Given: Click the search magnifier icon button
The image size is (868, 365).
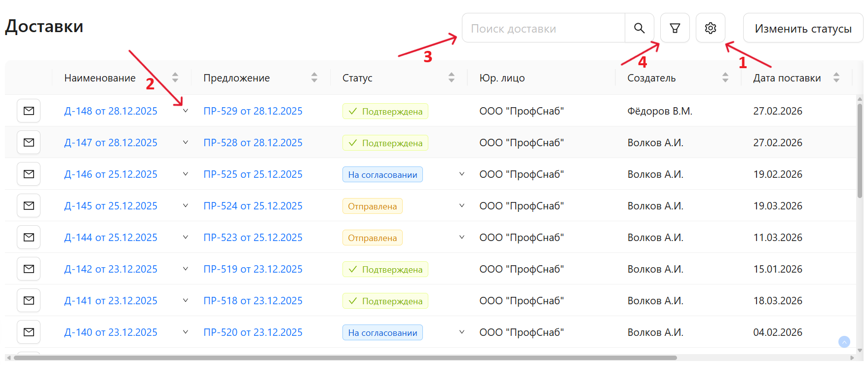Looking at the screenshot, I should tap(639, 28).
